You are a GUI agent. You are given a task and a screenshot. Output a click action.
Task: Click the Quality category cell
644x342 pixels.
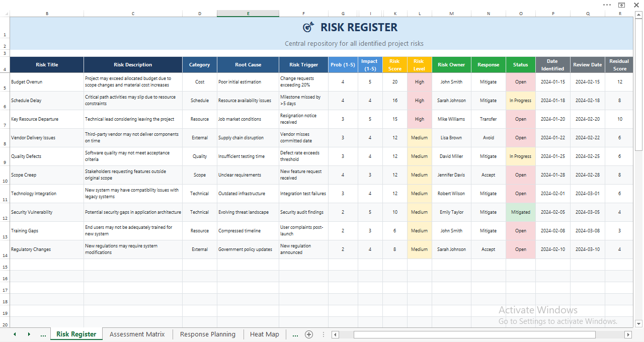(x=200, y=156)
